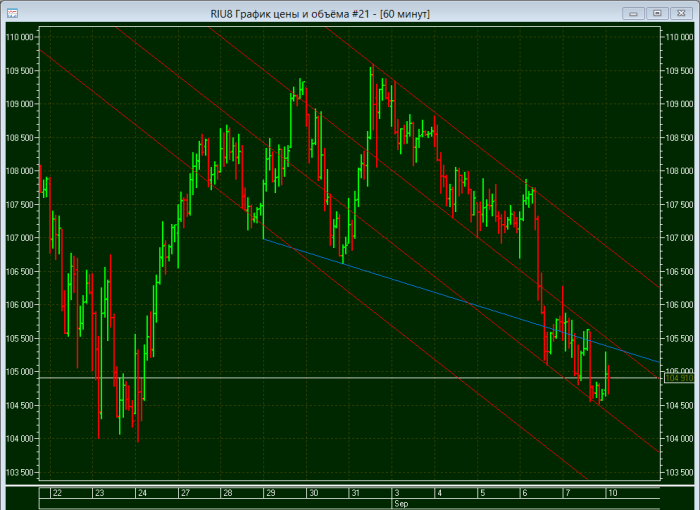Click the 110 000 price label on right axis
The image size is (700, 510).
679,37
